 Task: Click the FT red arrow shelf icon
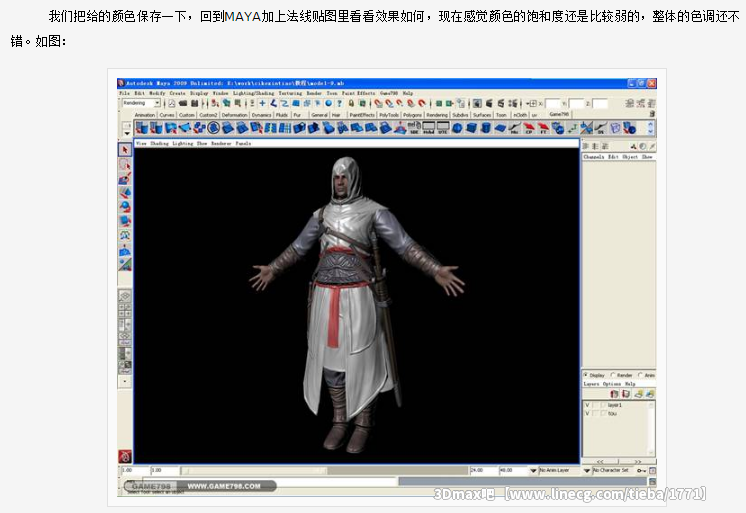point(543,128)
